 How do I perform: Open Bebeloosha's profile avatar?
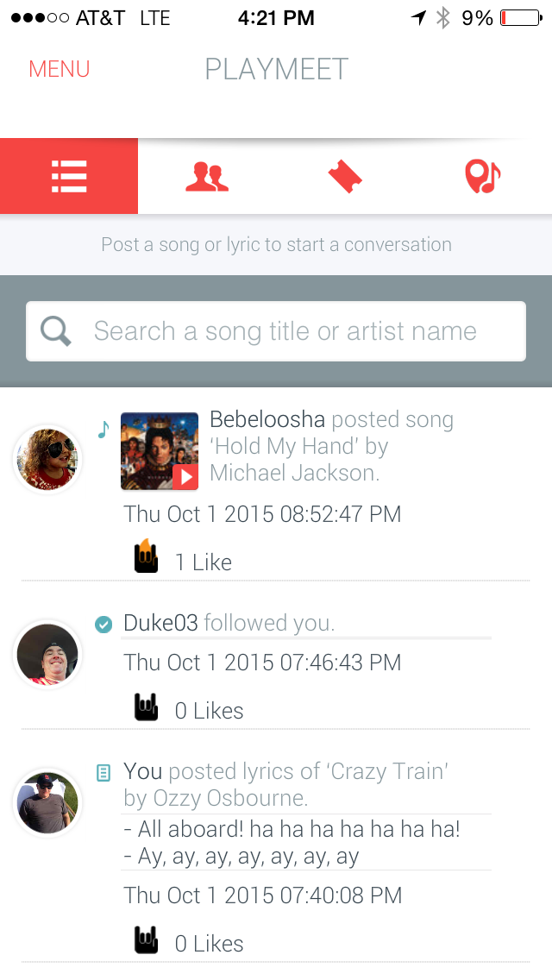tap(47, 459)
